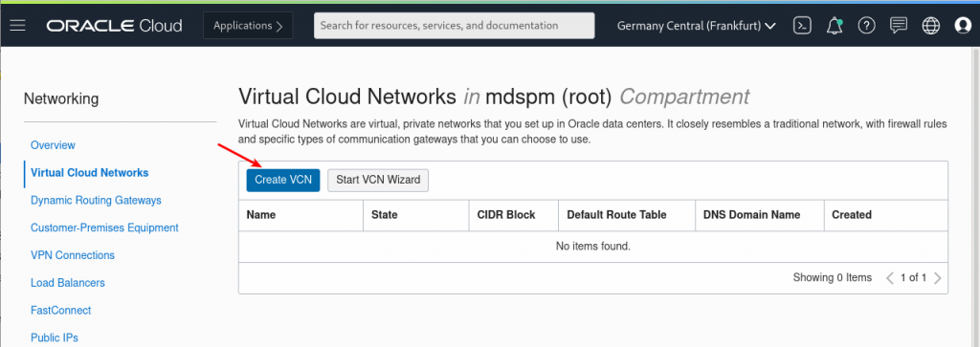The image size is (980, 347).
Task: Expand the Applications menu
Action: click(x=248, y=26)
